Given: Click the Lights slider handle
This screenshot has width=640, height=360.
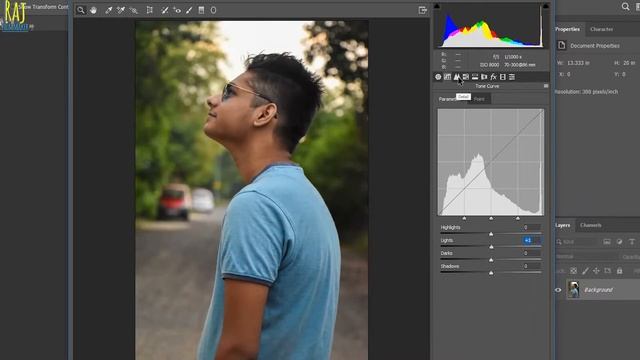Looking at the screenshot, I should (491, 247).
